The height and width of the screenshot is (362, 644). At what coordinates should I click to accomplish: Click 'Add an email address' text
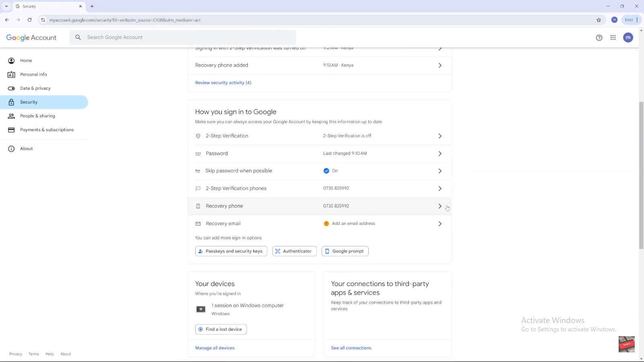353,224
